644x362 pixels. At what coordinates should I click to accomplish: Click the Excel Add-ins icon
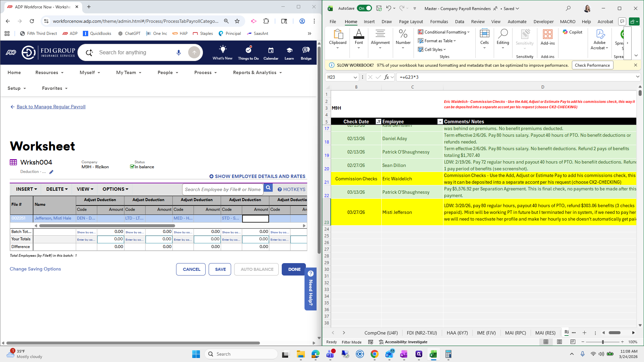pyautogui.click(x=547, y=37)
